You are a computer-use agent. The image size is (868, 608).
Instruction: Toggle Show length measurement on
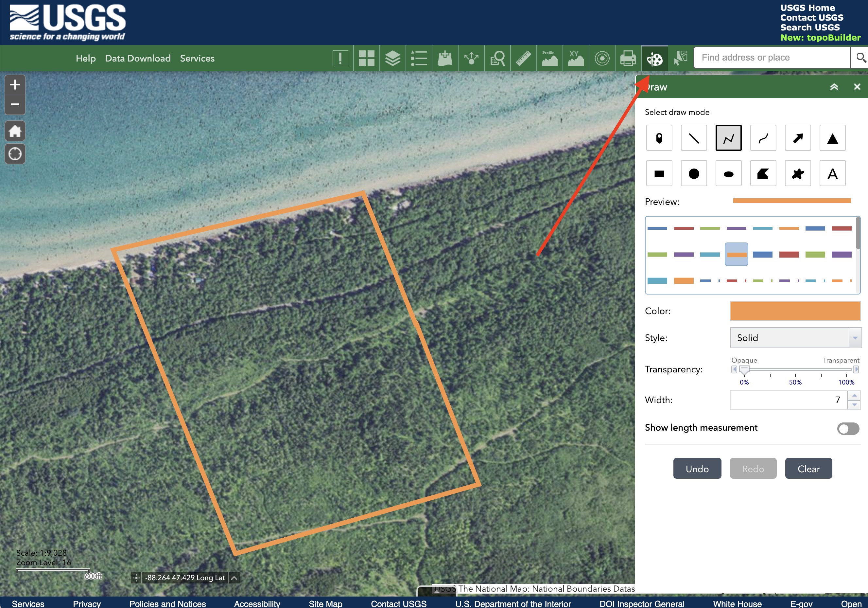coord(846,428)
